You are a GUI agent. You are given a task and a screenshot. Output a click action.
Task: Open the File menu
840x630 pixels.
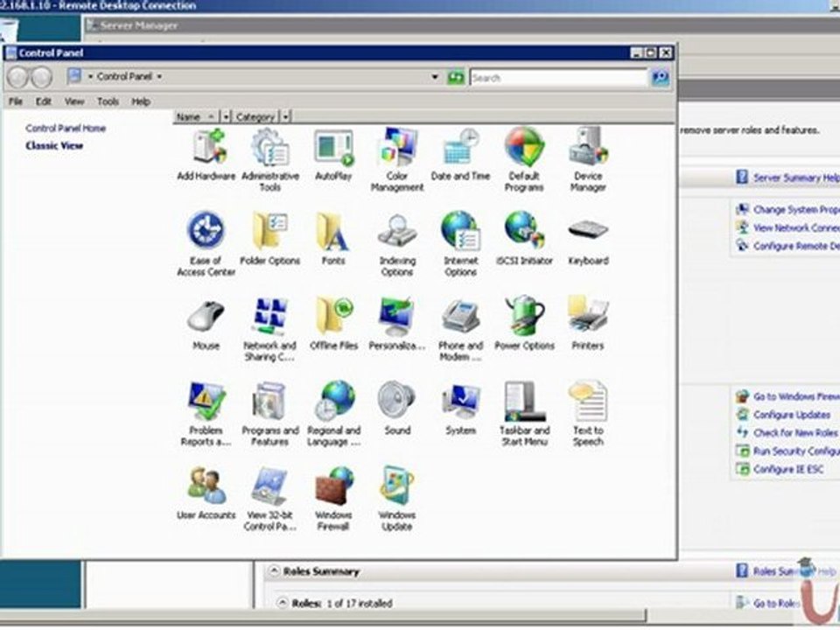coord(16,101)
